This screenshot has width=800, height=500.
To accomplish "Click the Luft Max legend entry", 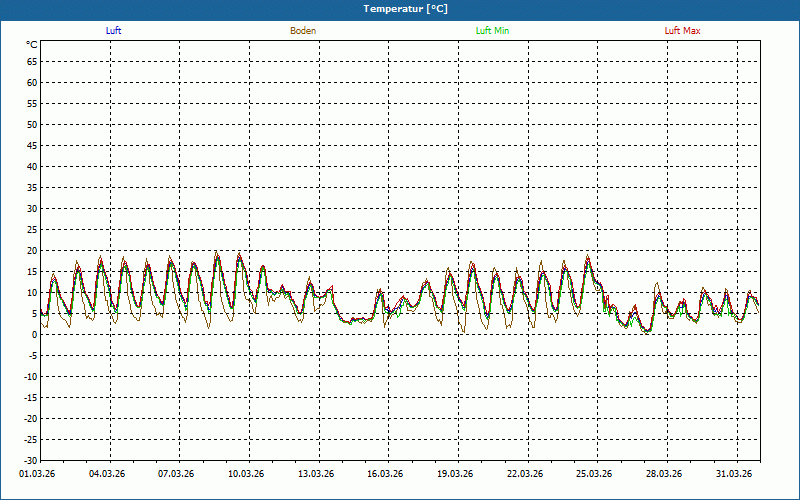I will pos(683,31).
